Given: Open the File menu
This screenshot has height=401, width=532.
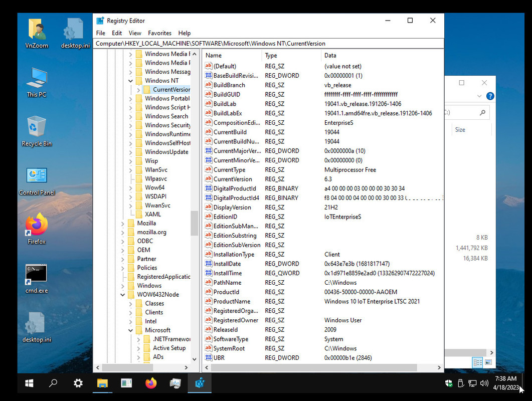Looking at the screenshot, I should click(100, 33).
